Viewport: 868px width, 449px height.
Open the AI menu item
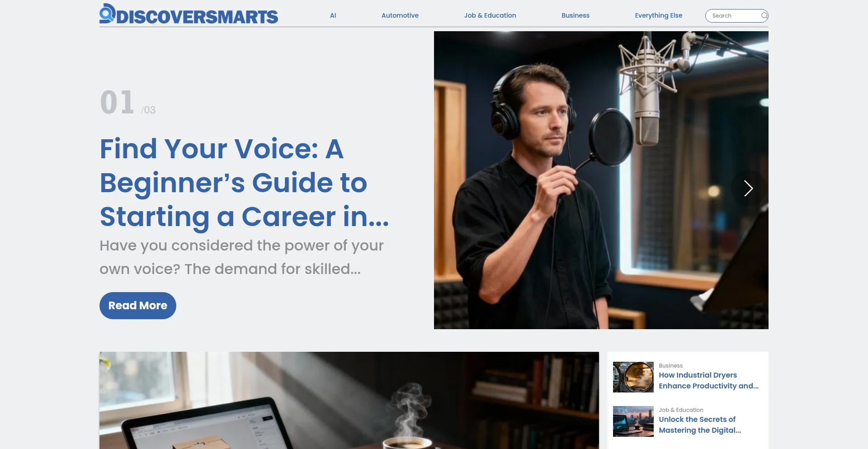[x=333, y=15]
